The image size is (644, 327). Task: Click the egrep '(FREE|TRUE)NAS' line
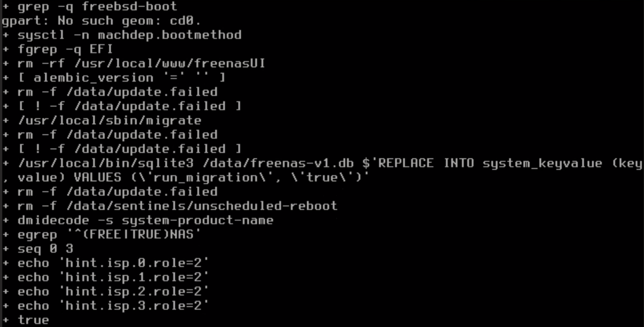[x=101, y=234]
